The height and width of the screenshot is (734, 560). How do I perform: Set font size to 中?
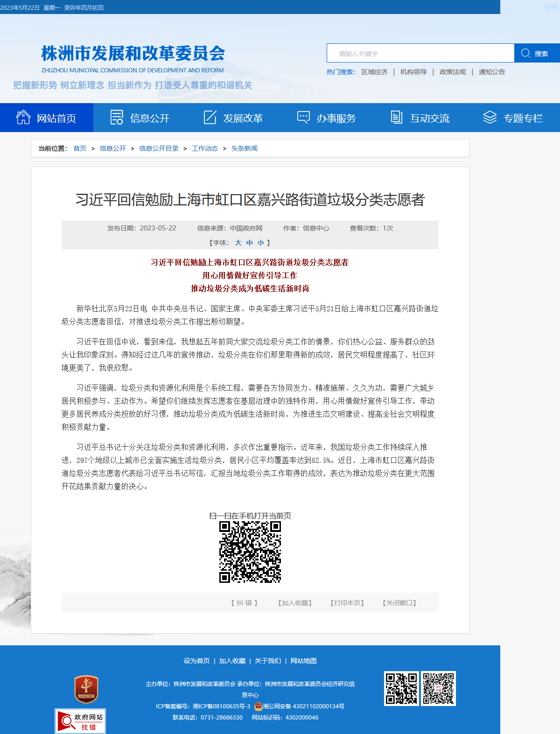[x=250, y=243]
